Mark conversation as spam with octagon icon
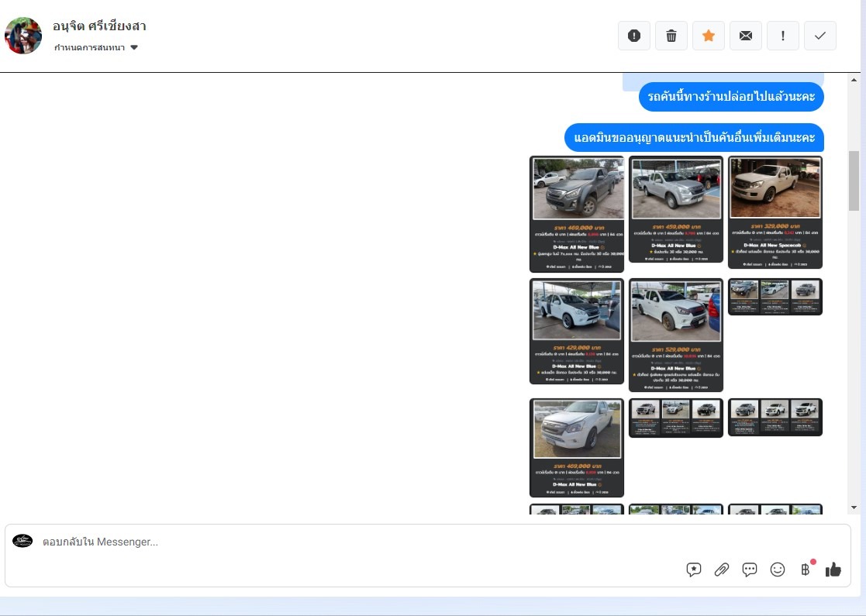The width and height of the screenshot is (866, 616). (633, 36)
